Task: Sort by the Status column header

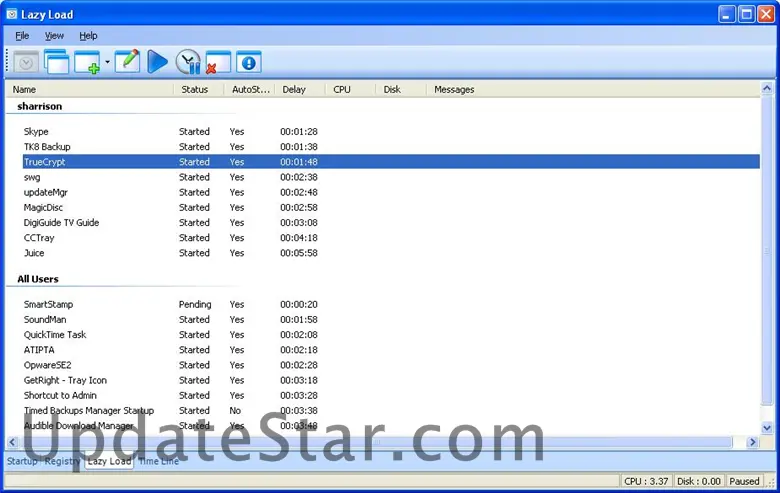Action: click(x=198, y=90)
